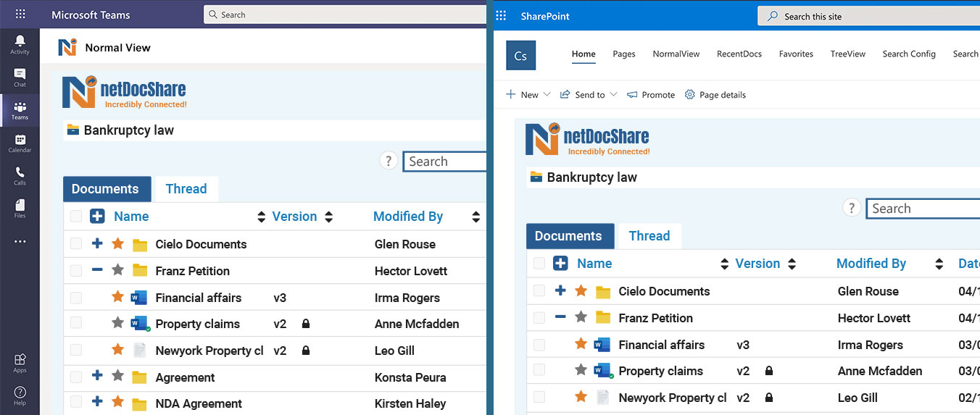This screenshot has height=415, width=980.
Task: Collapse Franz Petition folder in Teams
Action: [97, 270]
